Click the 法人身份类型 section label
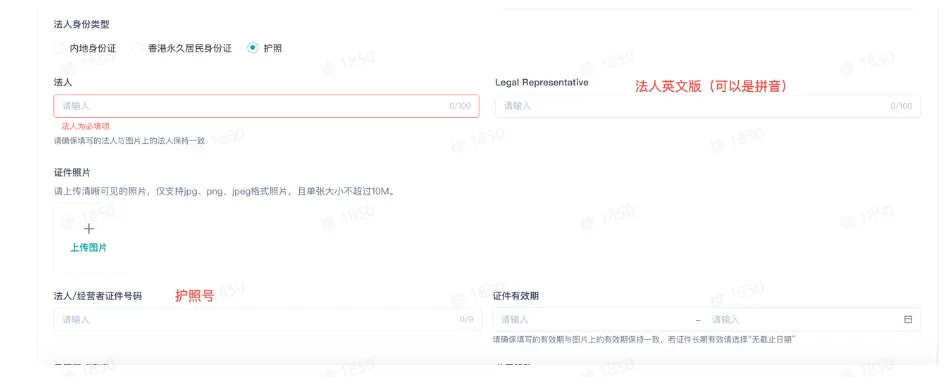Screen dimensions: 950x377 (x=81, y=25)
